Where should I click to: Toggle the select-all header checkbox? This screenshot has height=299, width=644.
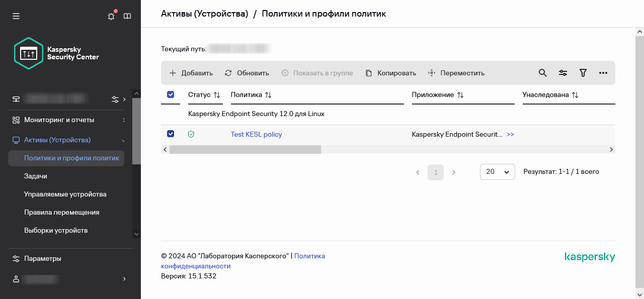[x=171, y=94]
